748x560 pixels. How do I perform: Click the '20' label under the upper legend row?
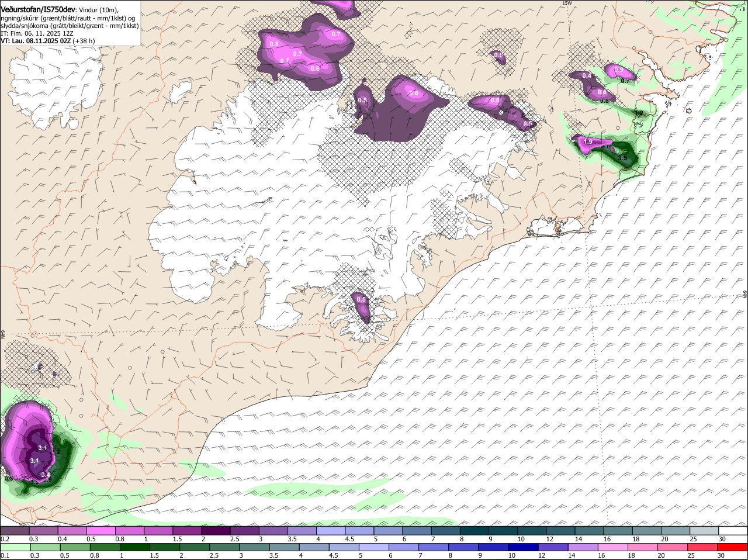[x=665, y=539]
